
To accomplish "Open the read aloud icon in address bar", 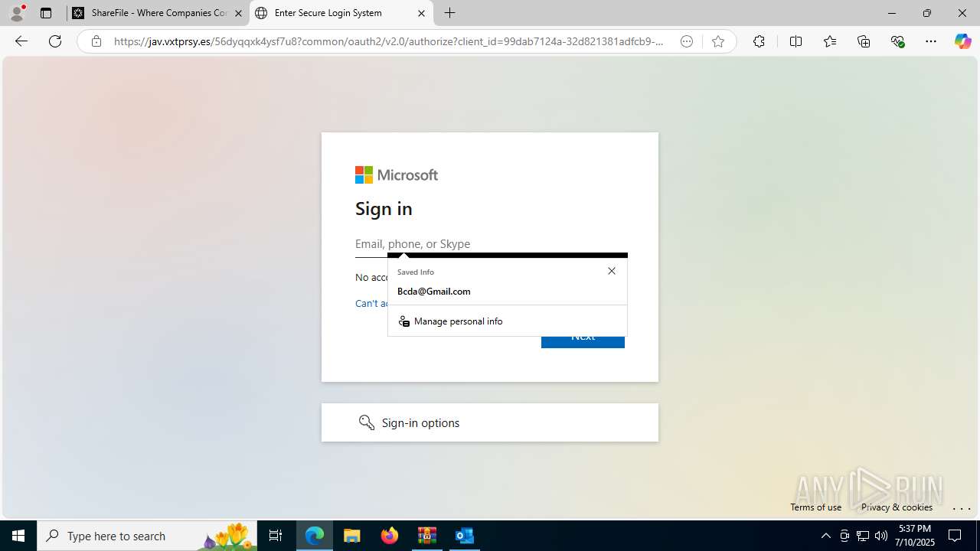I will click(687, 41).
